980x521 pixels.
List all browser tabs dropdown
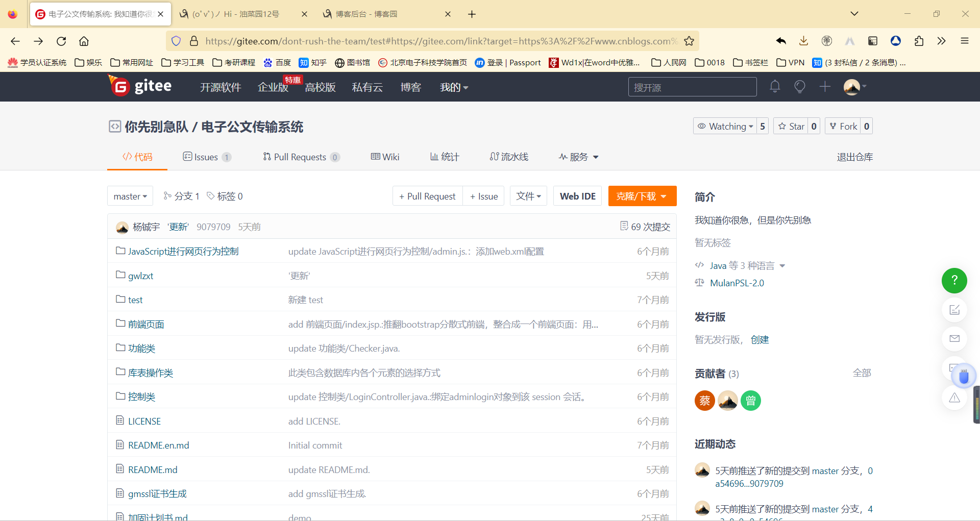[854, 14]
